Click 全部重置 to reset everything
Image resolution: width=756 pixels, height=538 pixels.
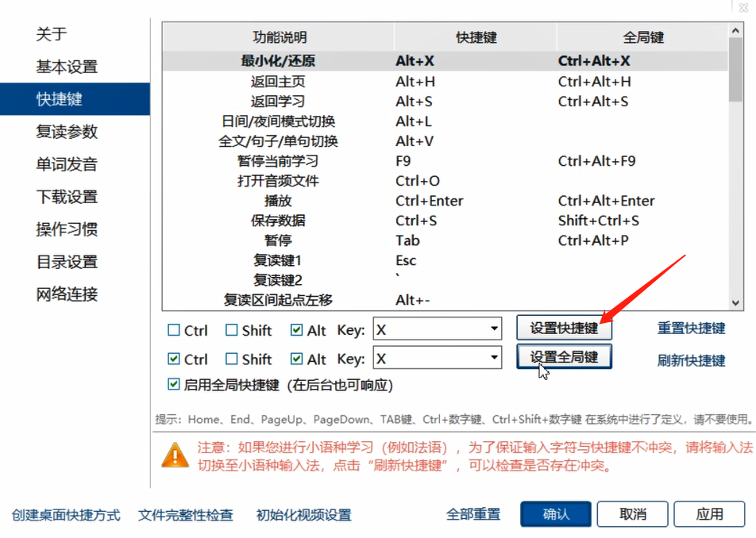coord(472,514)
